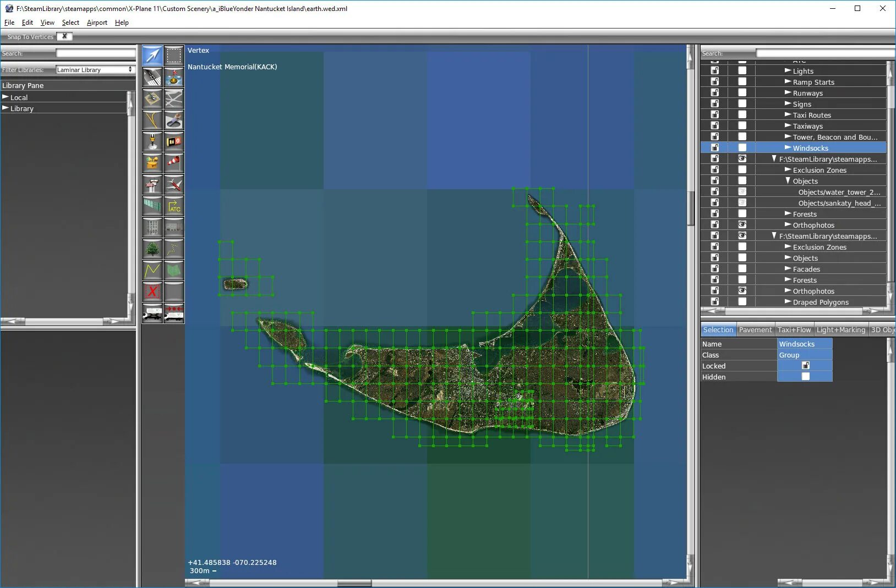Toggle visibility of the Draped Polygons row
The height and width of the screenshot is (588, 896).
pos(742,301)
